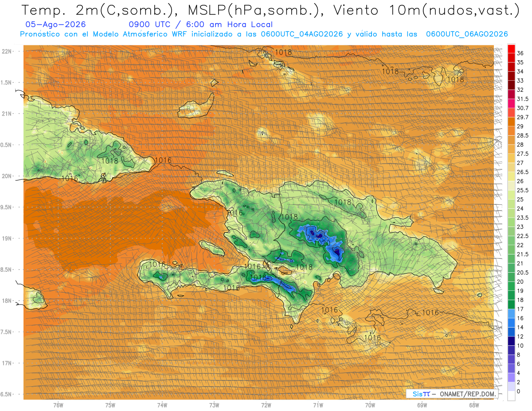The height and width of the screenshot is (411, 532).
Task: Click the '74W' longitude axis label
Action: tap(162, 405)
